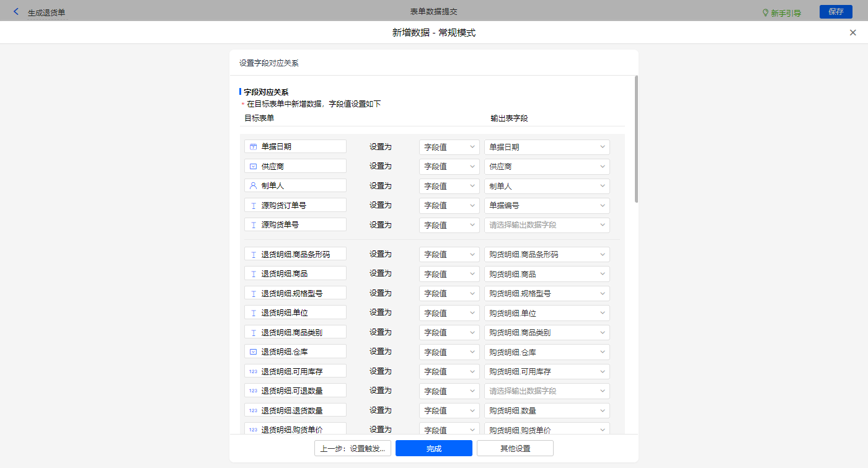Expand the empty output dropdown for 退货明细.可退数量
Viewport: 868px width, 468px height.
[546, 391]
